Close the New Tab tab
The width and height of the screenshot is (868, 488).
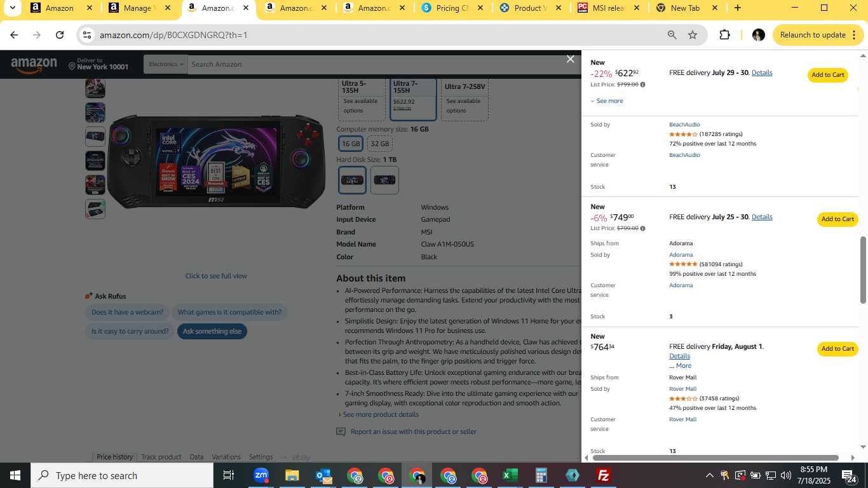point(714,8)
